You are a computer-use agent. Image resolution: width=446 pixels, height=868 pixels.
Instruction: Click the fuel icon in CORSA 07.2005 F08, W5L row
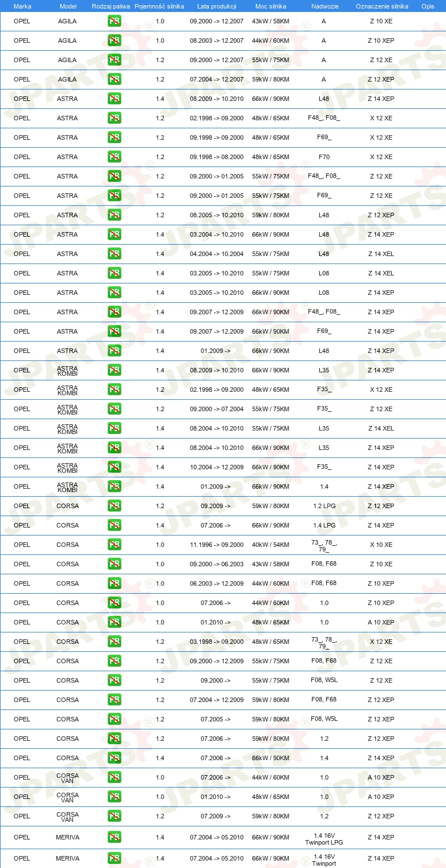coord(114,719)
